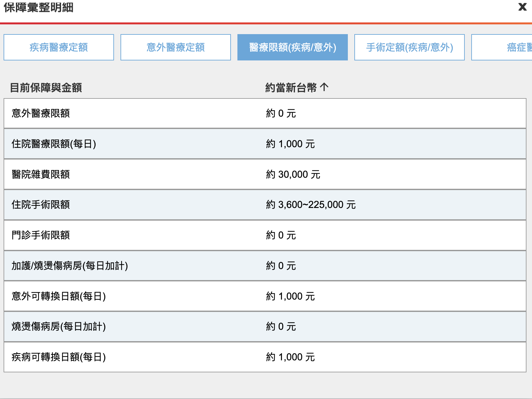Open the 意外醫療定額 tab
Screen dimensions: 532x399
(x=176, y=47)
